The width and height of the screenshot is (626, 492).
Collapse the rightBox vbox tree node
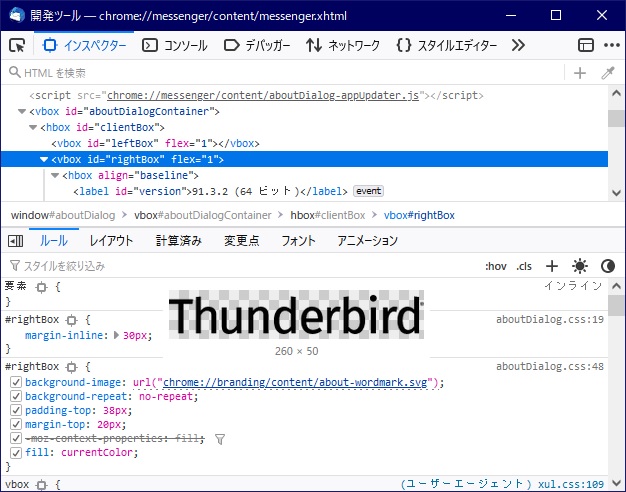pos(44,159)
